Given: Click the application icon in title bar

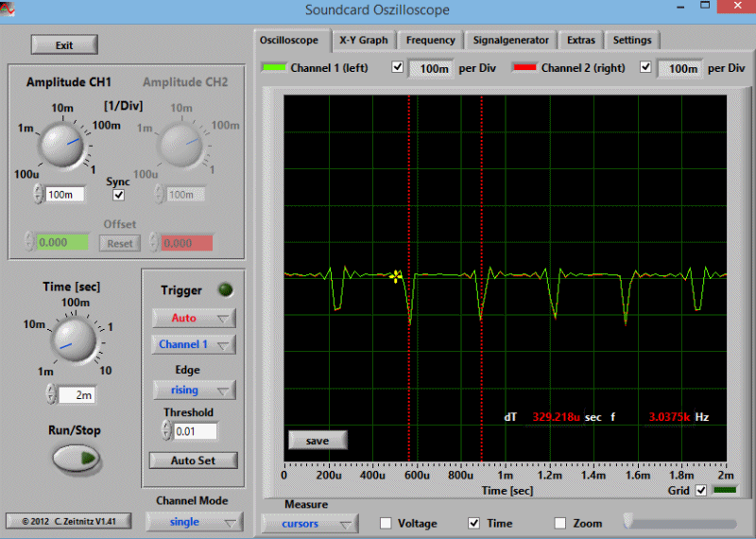Looking at the screenshot, I should (8, 9).
